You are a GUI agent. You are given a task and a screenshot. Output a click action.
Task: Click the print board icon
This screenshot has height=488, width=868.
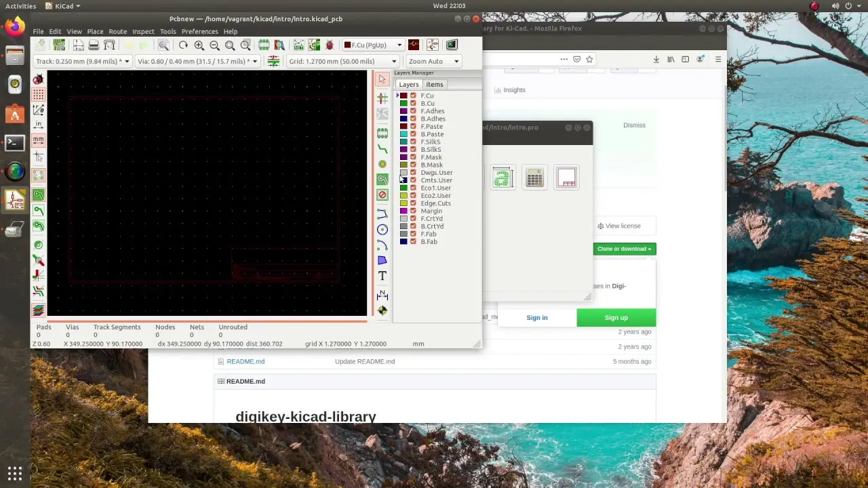click(94, 45)
